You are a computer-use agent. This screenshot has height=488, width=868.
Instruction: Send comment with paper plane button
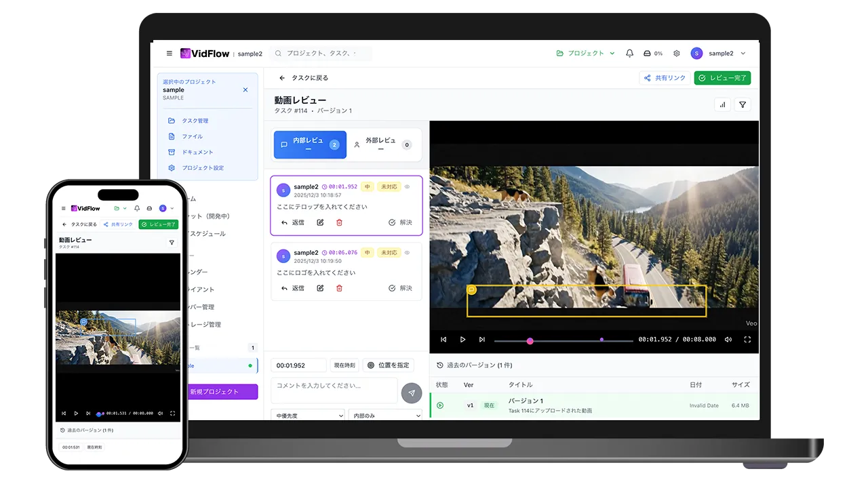[x=411, y=393]
